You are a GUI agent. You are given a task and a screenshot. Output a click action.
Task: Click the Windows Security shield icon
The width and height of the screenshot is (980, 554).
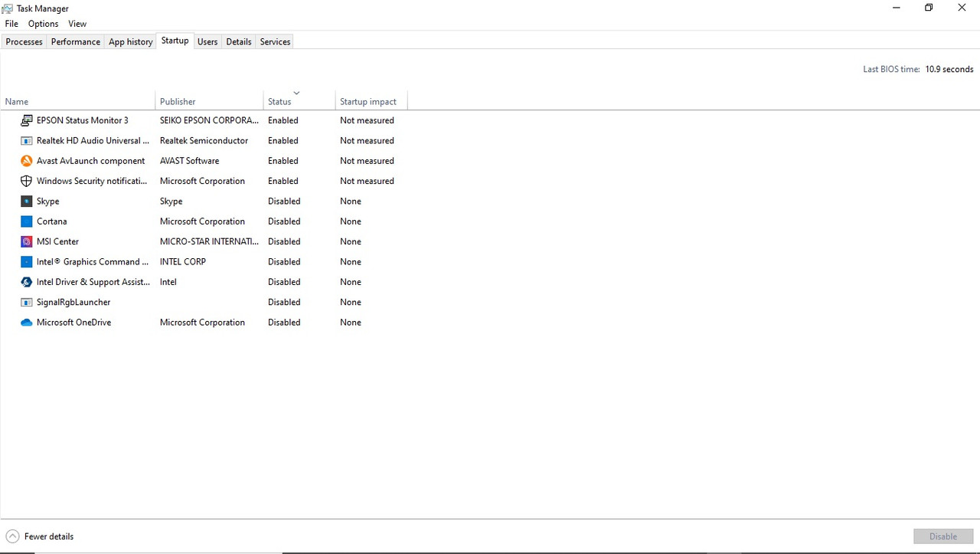(x=27, y=181)
